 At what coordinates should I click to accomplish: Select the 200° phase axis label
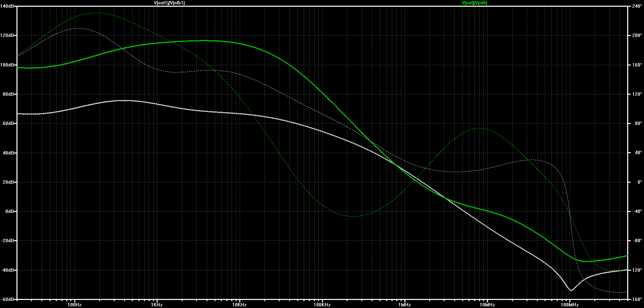(x=637, y=36)
